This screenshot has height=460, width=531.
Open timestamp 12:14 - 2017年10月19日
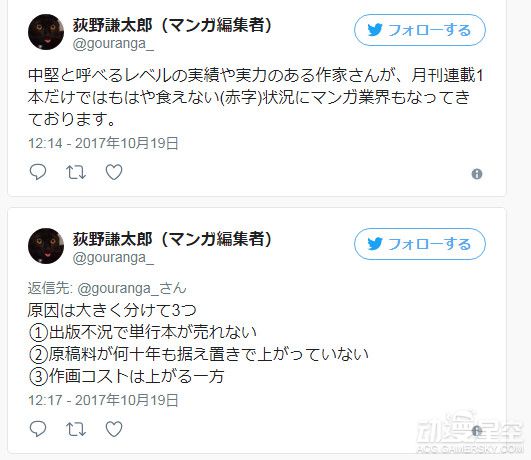coord(103,143)
